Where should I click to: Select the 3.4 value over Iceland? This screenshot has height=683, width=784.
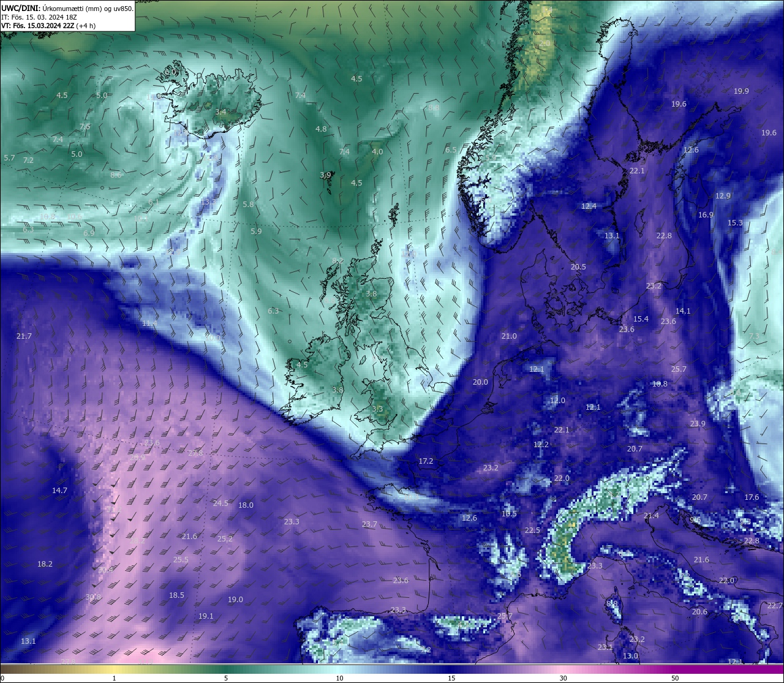click(x=221, y=112)
